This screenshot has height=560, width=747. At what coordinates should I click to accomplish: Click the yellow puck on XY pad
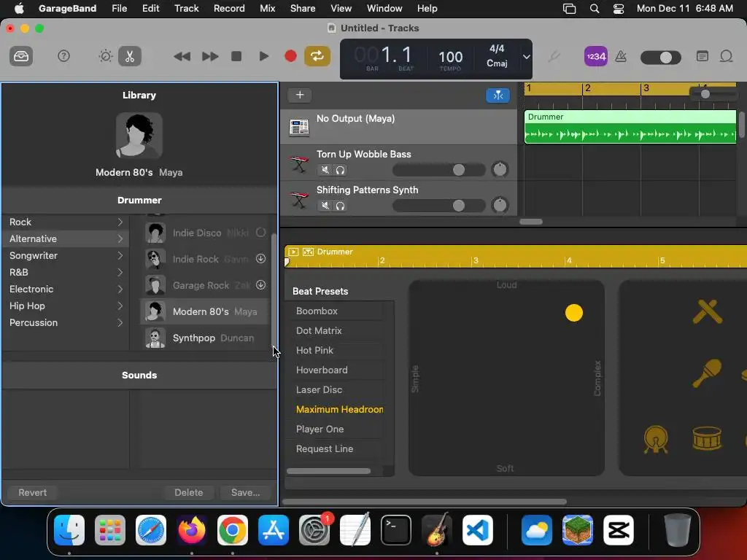click(x=573, y=313)
